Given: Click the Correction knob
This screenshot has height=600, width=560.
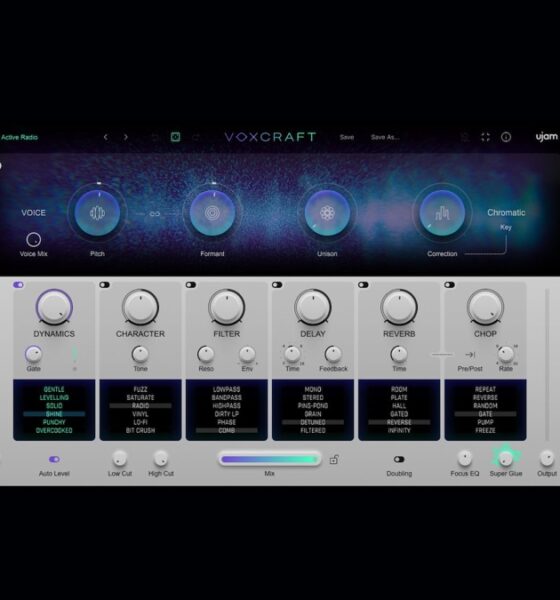Looking at the screenshot, I should click(x=442, y=212).
